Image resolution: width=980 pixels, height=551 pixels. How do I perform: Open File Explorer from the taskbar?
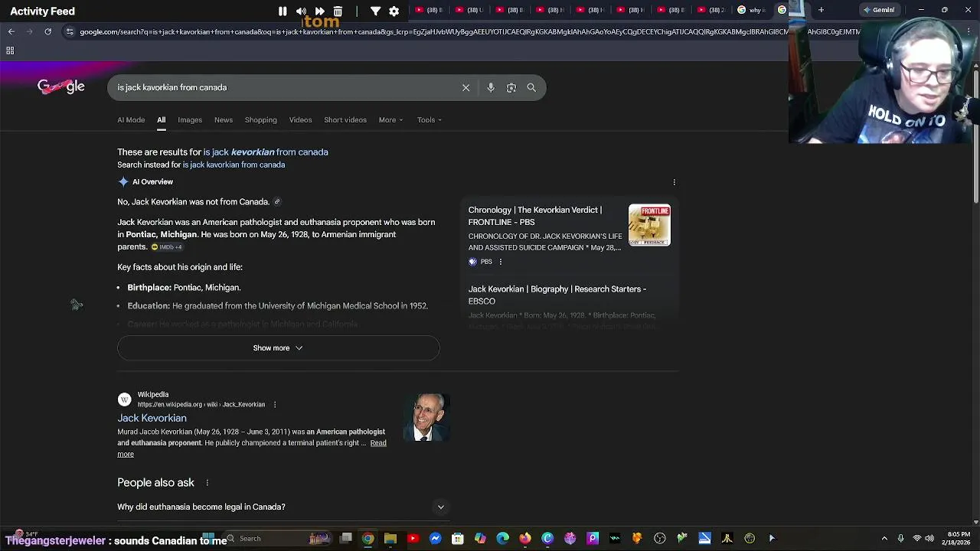[390, 539]
